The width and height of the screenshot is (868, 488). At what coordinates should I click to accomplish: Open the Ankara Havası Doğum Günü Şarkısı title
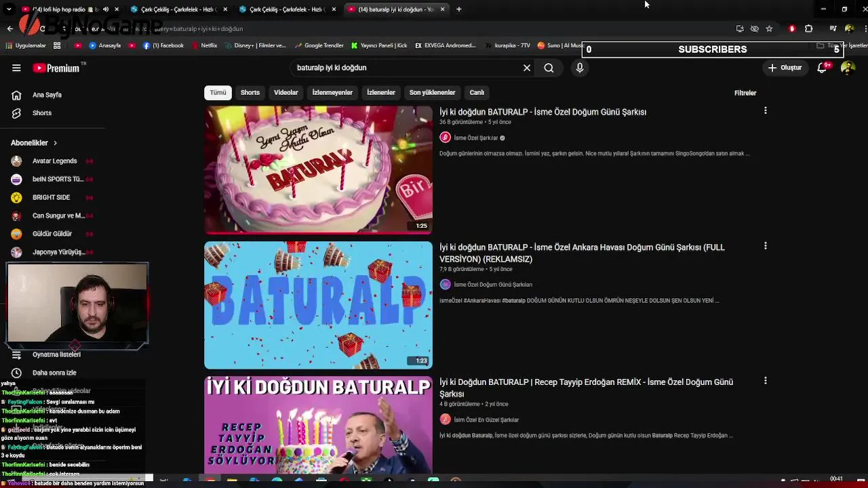click(582, 253)
